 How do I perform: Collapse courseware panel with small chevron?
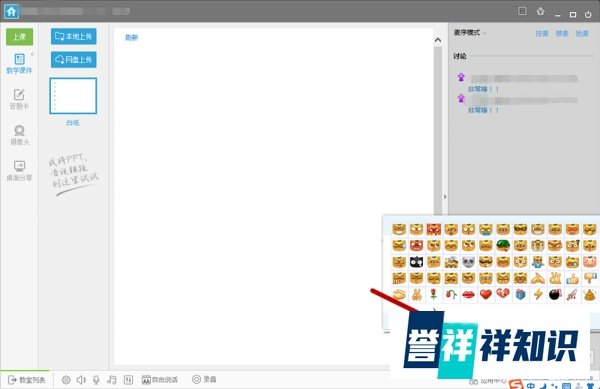pyautogui.click(x=33, y=54)
